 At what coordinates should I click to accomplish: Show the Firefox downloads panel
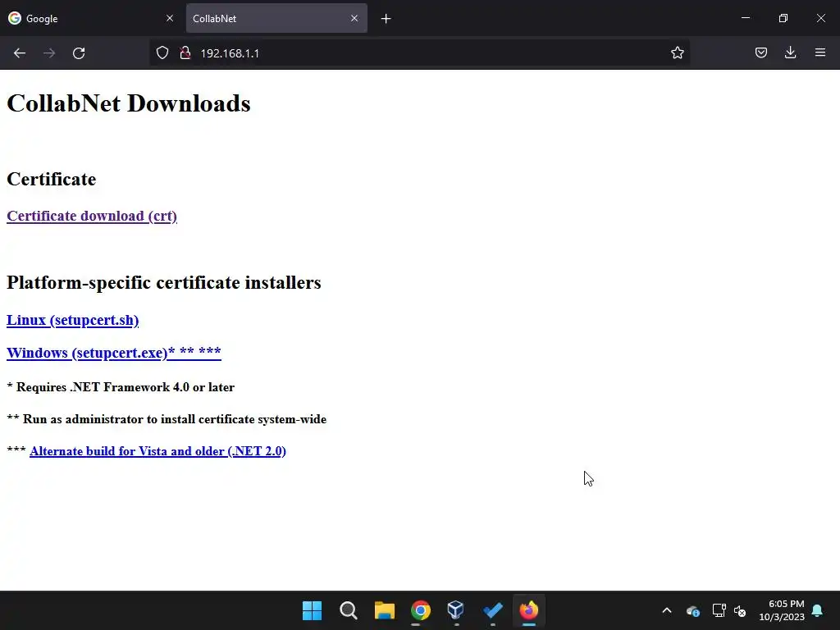pos(790,52)
